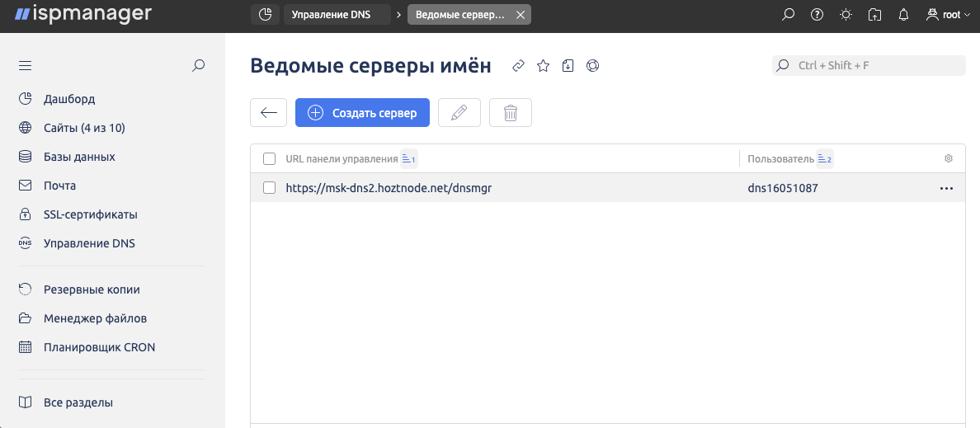Open notifications bell in top bar

point(903,15)
